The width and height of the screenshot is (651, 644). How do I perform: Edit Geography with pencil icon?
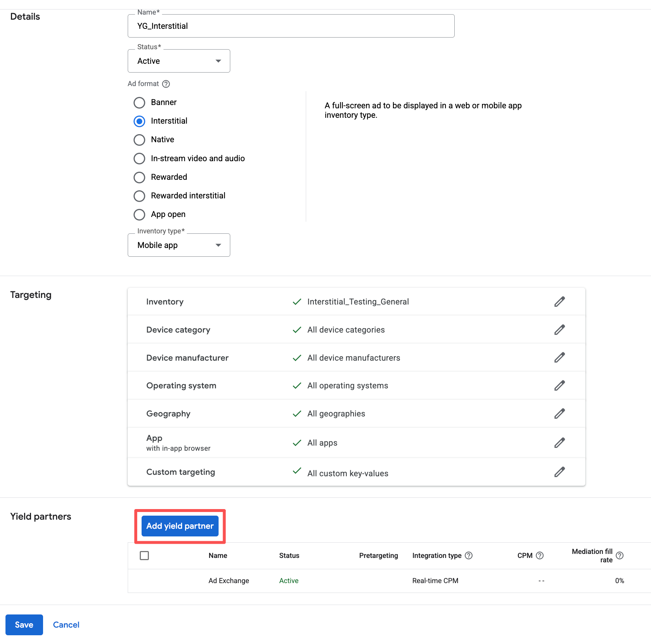click(x=559, y=414)
